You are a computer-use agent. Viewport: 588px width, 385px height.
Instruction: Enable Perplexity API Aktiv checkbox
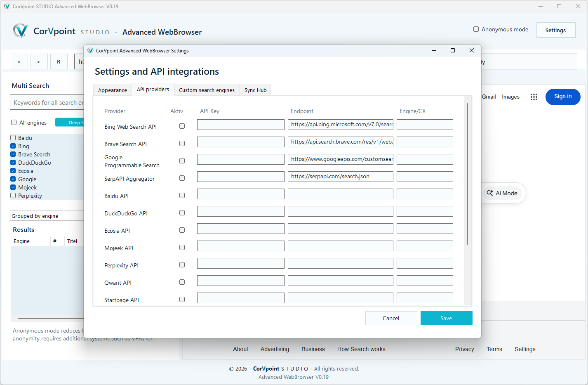pyautogui.click(x=182, y=265)
